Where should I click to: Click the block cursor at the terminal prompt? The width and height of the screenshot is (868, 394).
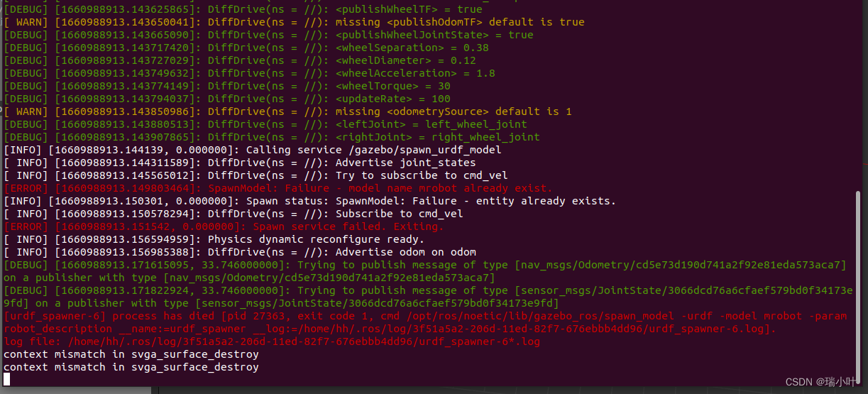(7, 380)
